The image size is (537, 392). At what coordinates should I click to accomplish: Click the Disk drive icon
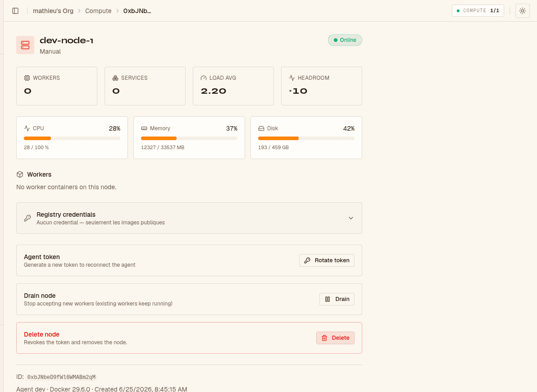pos(261,128)
